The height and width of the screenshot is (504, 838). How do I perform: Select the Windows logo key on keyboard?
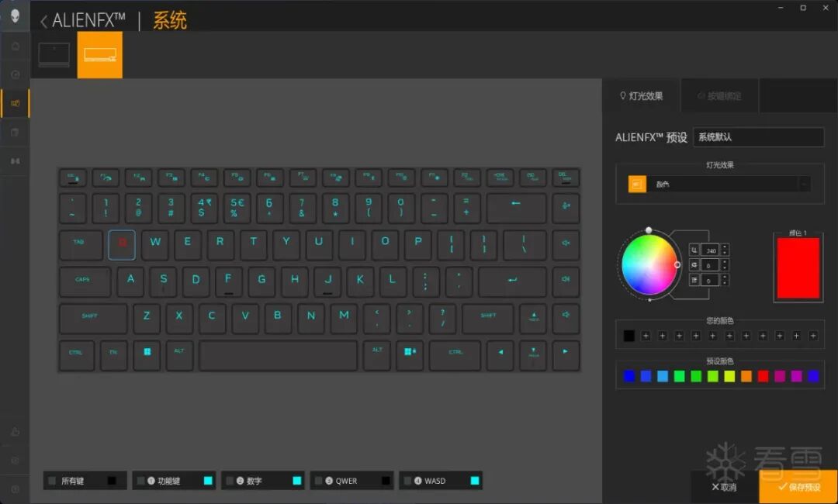tap(147, 356)
